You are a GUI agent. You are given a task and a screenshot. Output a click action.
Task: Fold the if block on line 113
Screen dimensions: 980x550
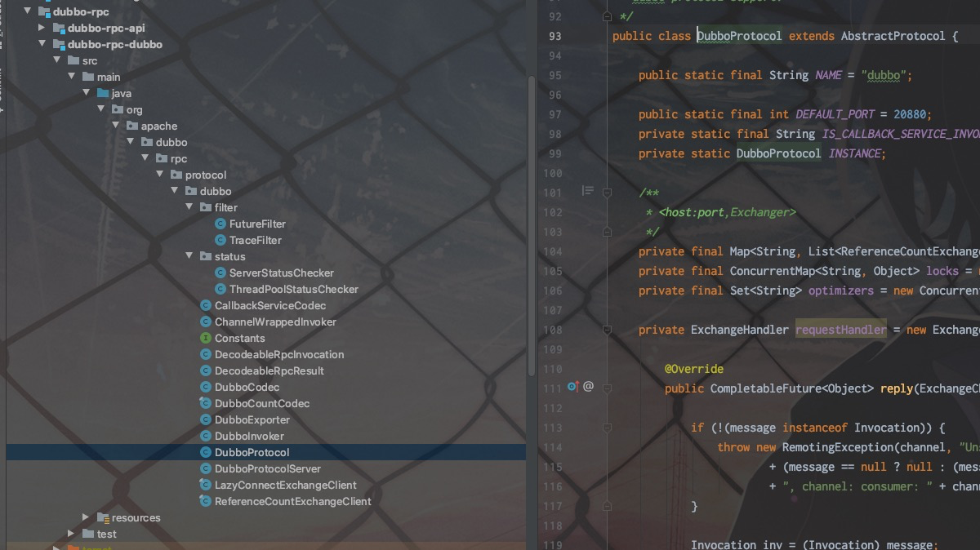pyautogui.click(x=607, y=428)
